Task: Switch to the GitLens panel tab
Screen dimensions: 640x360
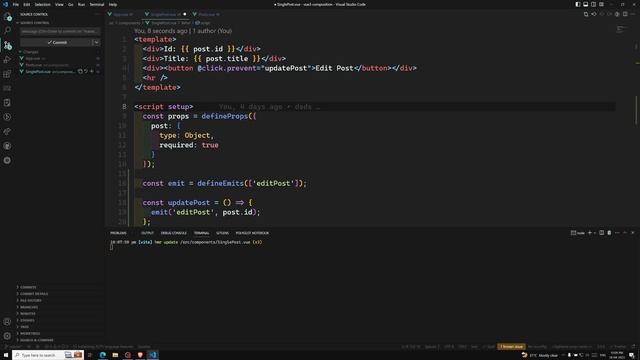Action: pos(222,233)
